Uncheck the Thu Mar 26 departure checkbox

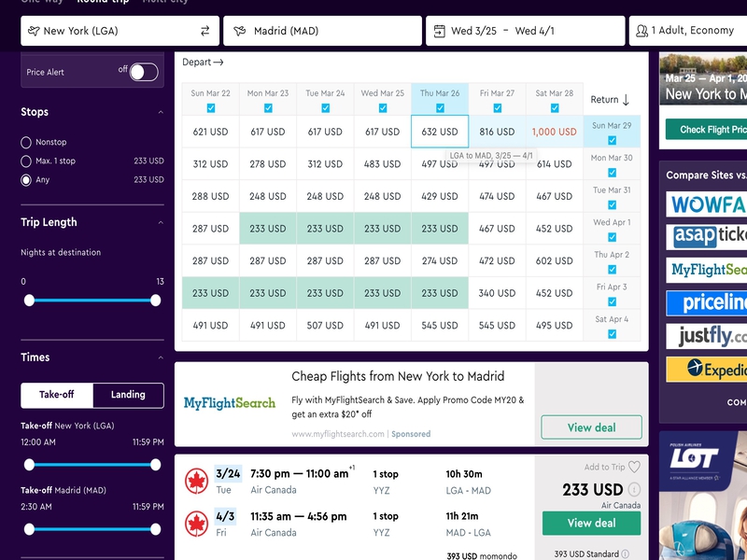pos(440,108)
